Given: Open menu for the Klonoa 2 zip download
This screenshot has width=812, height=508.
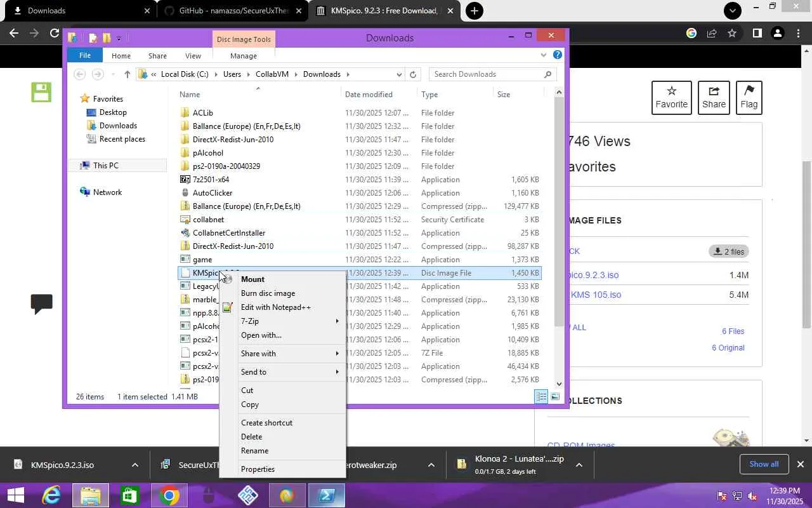Looking at the screenshot, I should click(579, 465).
